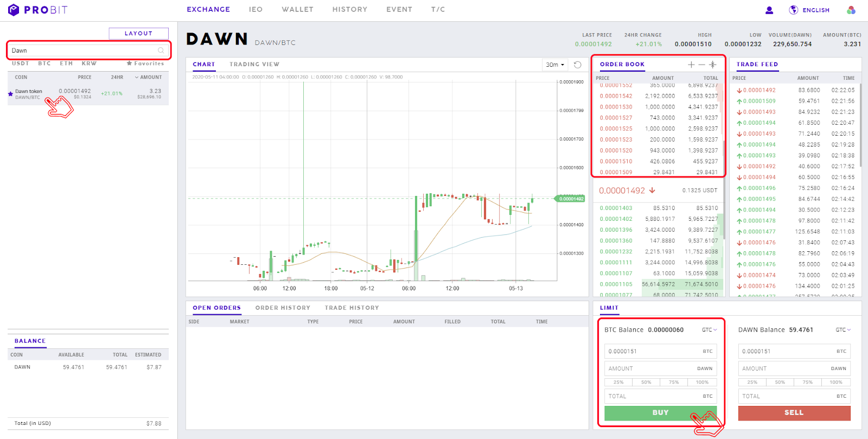This screenshot has width=868, height=439.
Task: Click the LAYOUT button
Action: tap(139, 34)
